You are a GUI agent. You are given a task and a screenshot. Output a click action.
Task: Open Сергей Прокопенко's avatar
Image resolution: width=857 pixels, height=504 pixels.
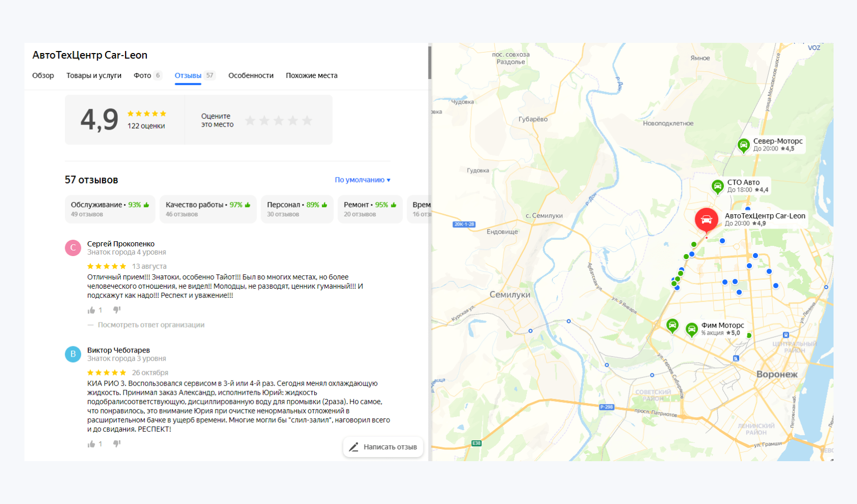tap(73, 247)
